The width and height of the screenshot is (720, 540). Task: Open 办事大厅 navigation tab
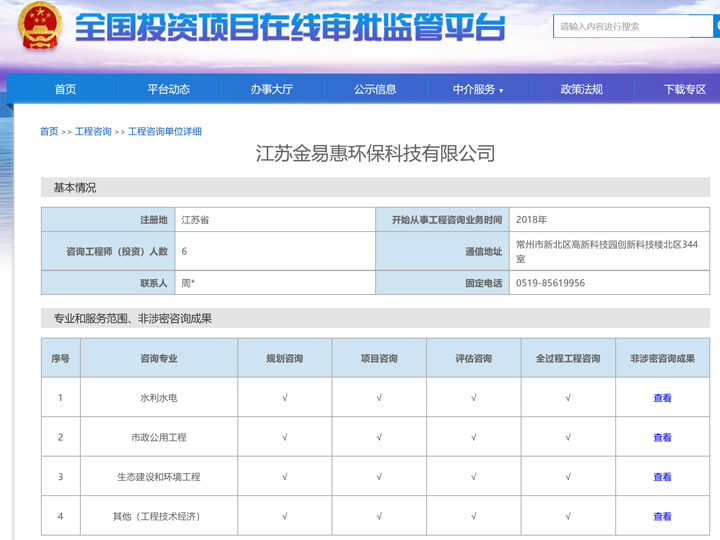(x=272, y=89)
